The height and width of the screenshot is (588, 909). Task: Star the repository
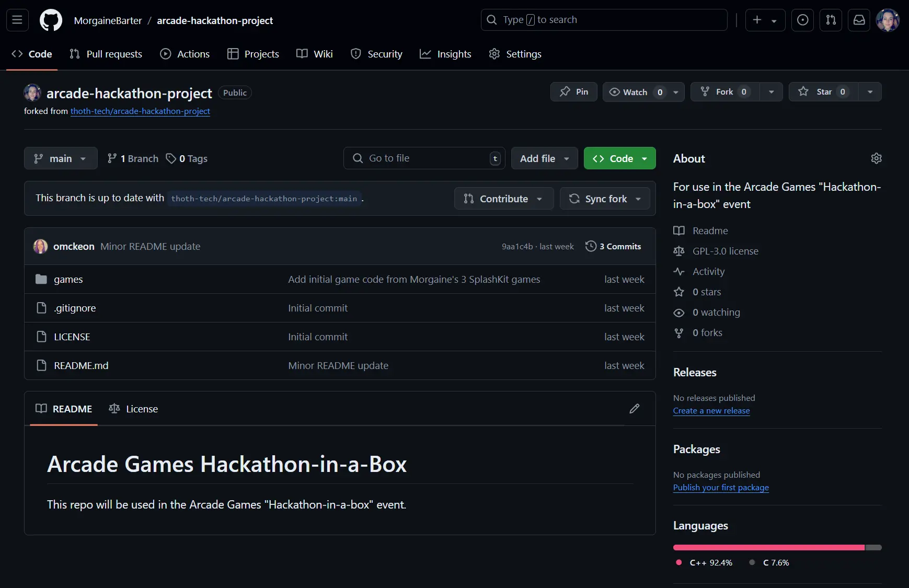(822, 92)
